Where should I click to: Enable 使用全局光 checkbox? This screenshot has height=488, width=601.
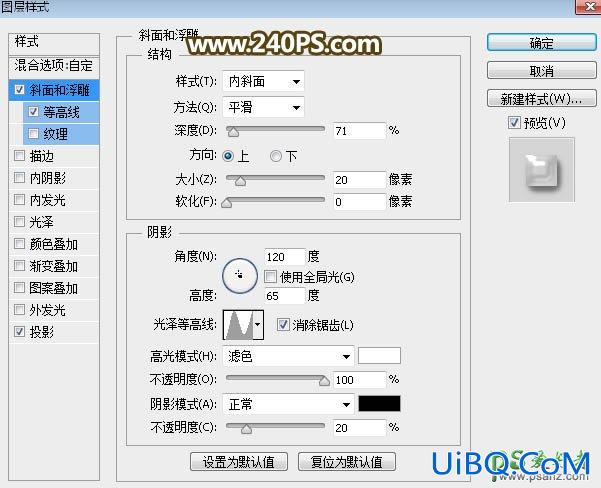click(x=270, y=277)
